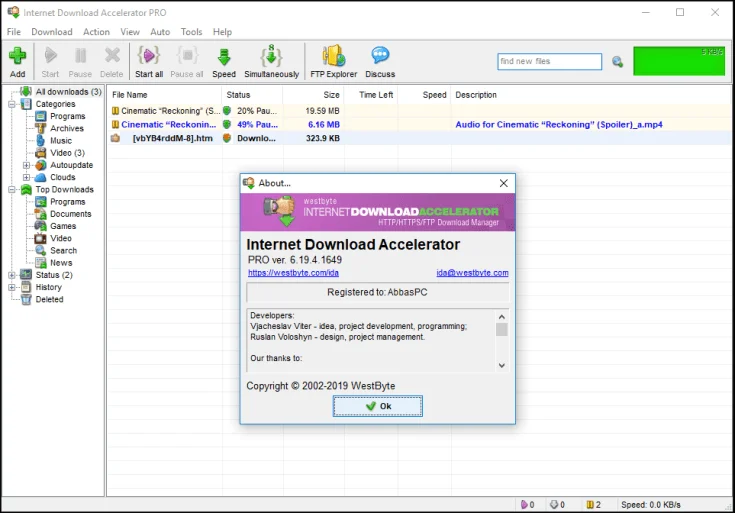The height and width of the screenshot is (513, 735).
Task: Click the Add download toolbar icon
Action: (x=17, y=61)
